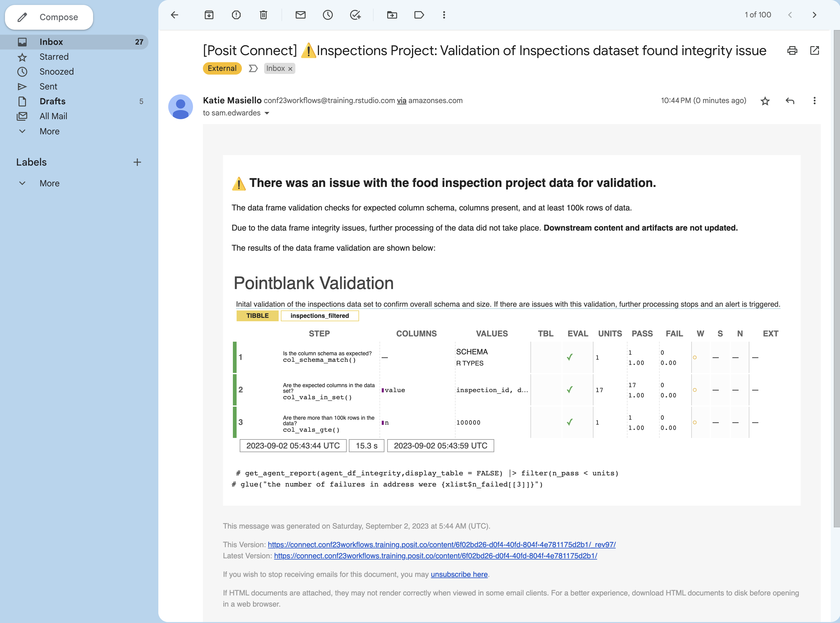
Task: Create a new label with the plus icon
Action: (x=137, y=162)
